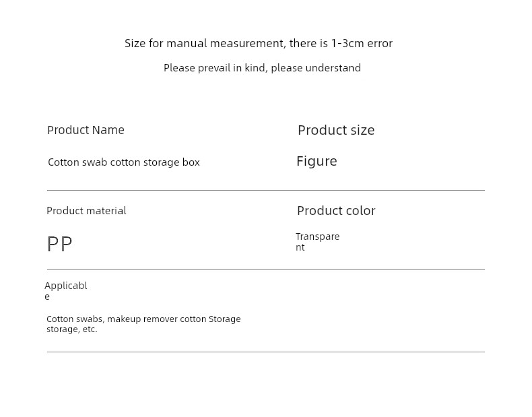
Task: Click the word 'Storage' in description
Action: pyautogui.click(x=225, y=319)
